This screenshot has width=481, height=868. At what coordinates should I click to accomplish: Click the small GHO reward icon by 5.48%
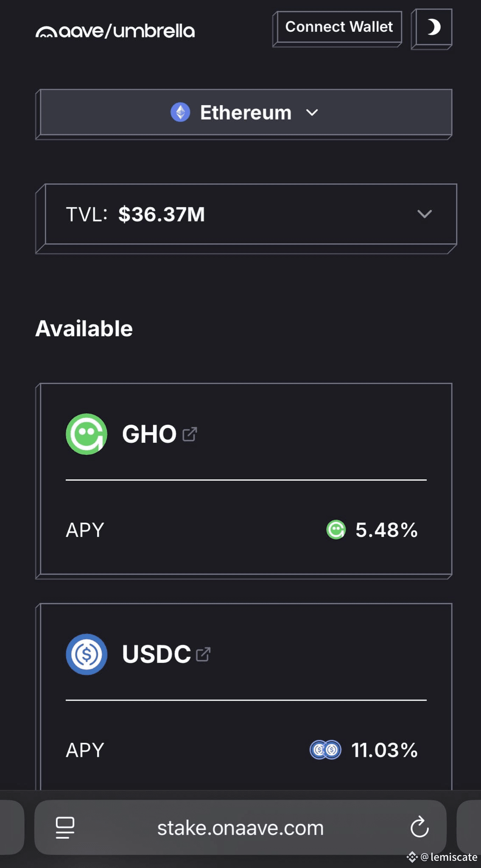pyautogui.click(x=336, y=530)
